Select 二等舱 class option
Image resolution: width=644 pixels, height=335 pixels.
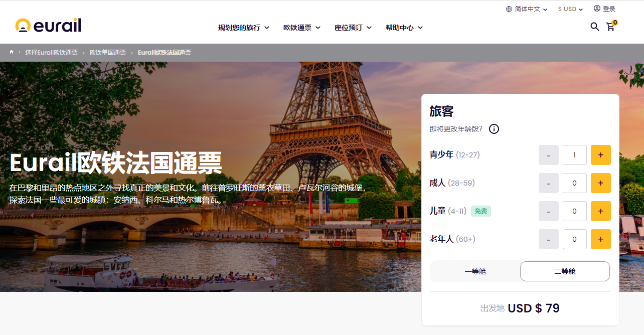pyautogui.click(x=565, y=271)
